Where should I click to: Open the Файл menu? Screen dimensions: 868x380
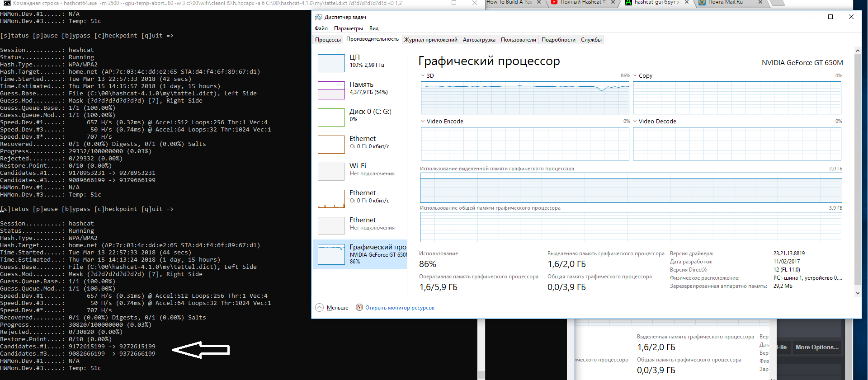[x=321, y=28]
